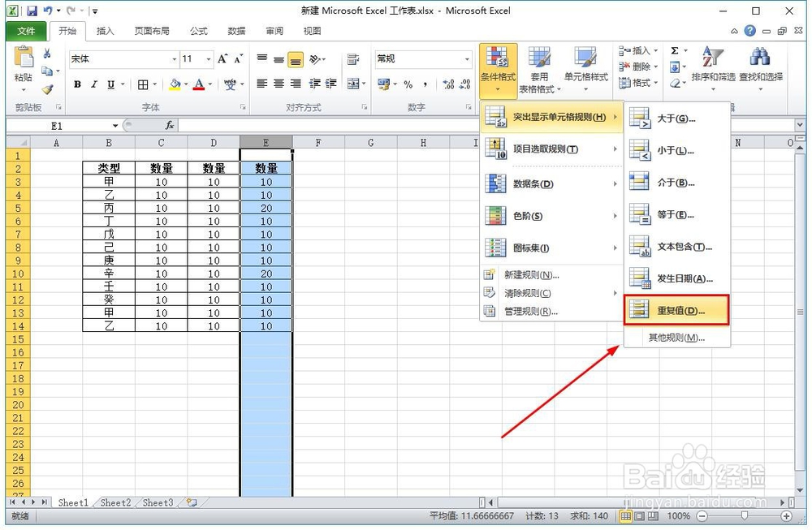Select 文本包含(T) text contains rule
This screenshot has width=812, height=530.
coord(677,247)
